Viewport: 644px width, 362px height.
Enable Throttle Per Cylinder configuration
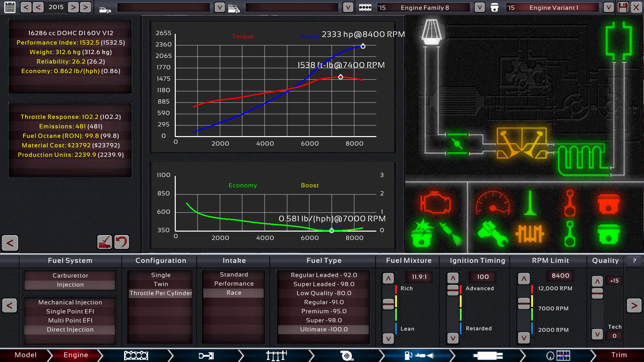[161, 293]
